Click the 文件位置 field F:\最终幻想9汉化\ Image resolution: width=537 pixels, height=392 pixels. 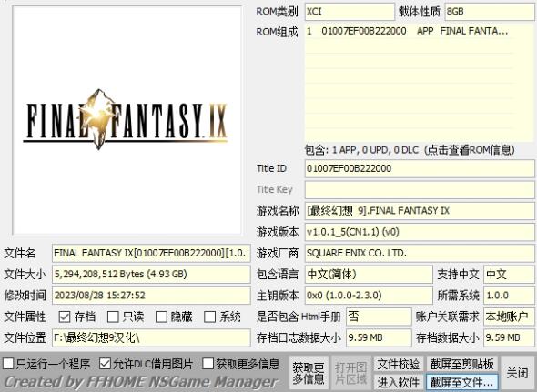(x=151, y=338)
